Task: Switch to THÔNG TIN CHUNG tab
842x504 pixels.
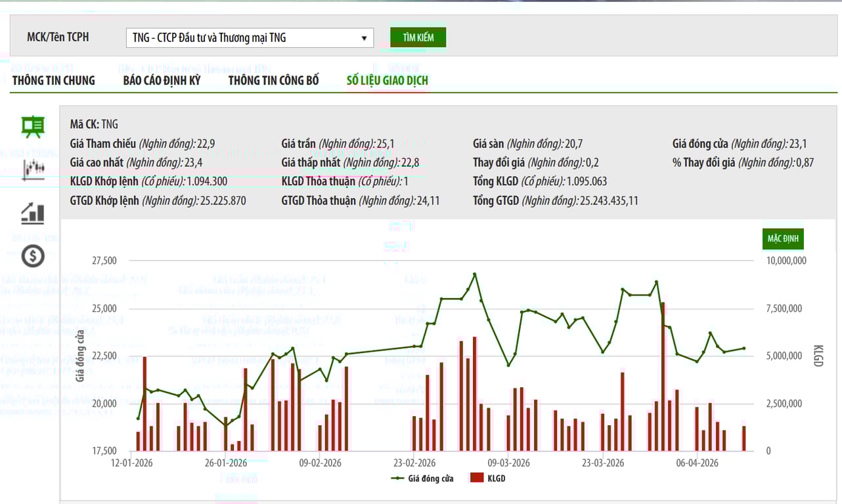Action: coord(53,81)
